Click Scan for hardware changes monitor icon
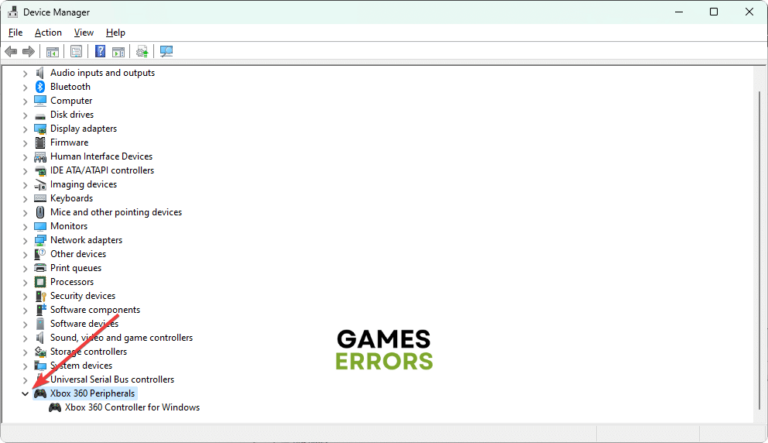The height and width of the screenshot is (443, 768). pos(166,51)
